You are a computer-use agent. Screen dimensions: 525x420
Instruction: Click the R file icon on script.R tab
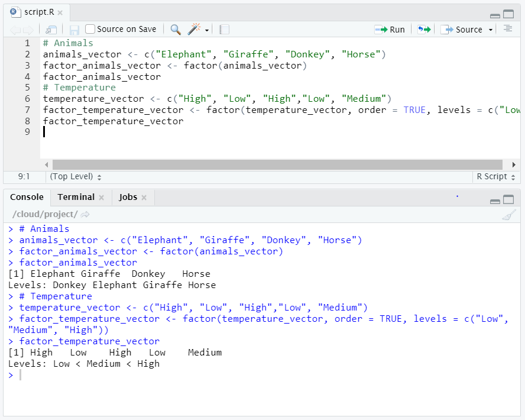click(15, 12)
